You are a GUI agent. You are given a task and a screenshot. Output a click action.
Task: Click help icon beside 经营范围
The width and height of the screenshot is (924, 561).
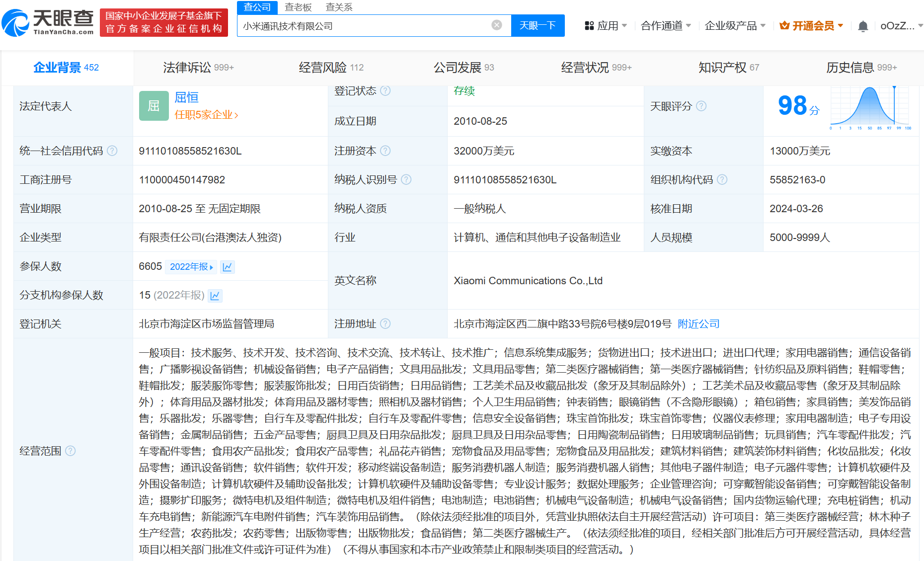pyautogui.click(x=71, y=451)
